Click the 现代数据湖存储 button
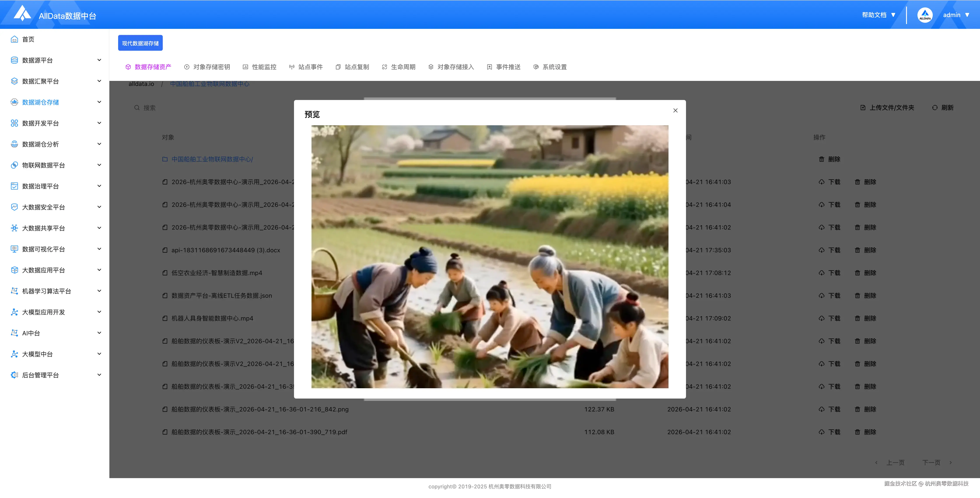 tap(140, 43)
